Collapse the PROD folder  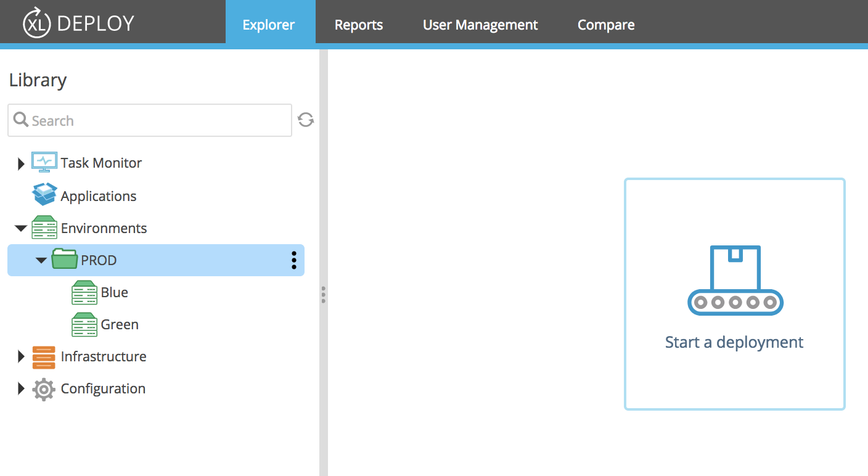[x=41, y=260]
